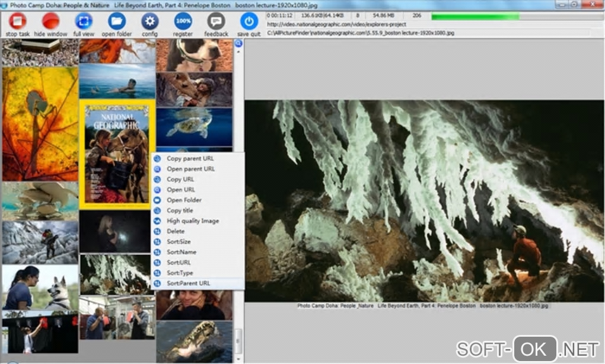Choose Sort:Parent URL menu entry
The height and width of the screenshot is (364, 605).
[188, 283]
